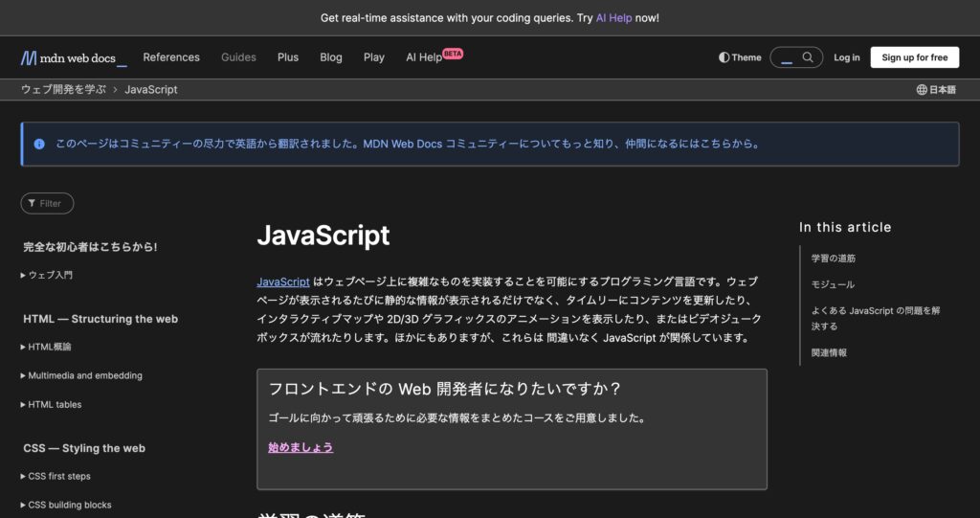Click the globe language icon
This screenshot has width=980, height=518.
click(x=922, y=90)
